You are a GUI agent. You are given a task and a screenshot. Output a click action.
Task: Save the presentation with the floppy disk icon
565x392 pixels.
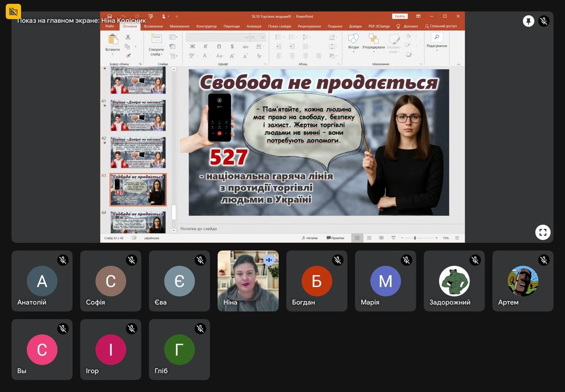tap(109, 16)
